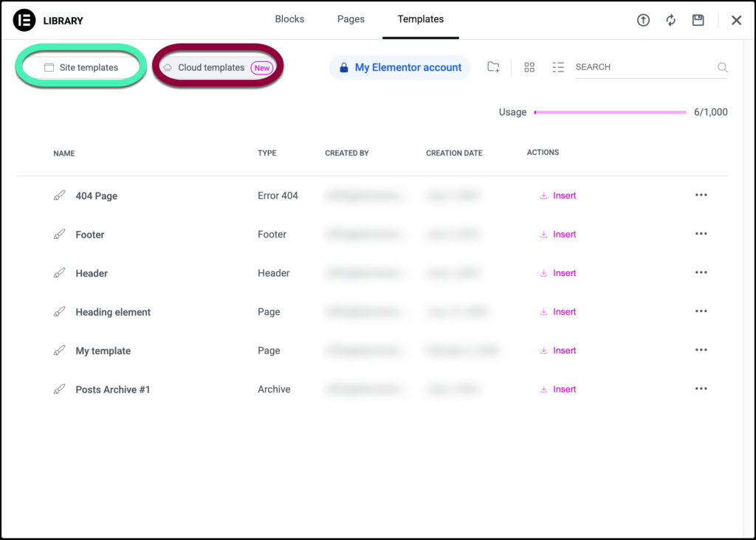The height and width of the screenshot is (540, 756).
Task: Switch to list view icon
Action: click(x=558, y=67)
